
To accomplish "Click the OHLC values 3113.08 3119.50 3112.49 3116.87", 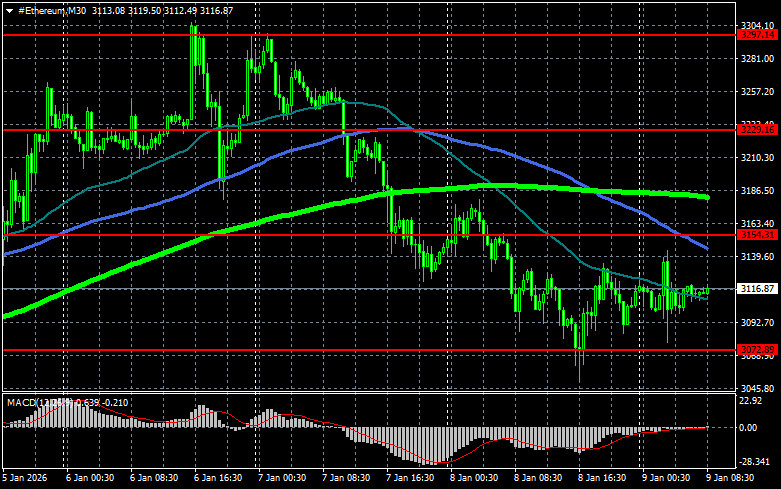I will click(162, 10).
